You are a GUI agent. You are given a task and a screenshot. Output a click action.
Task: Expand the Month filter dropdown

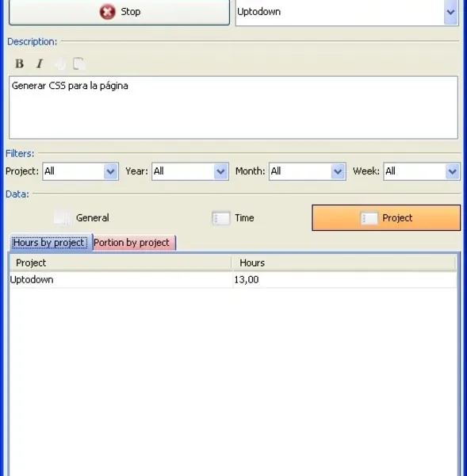[338, 171]
